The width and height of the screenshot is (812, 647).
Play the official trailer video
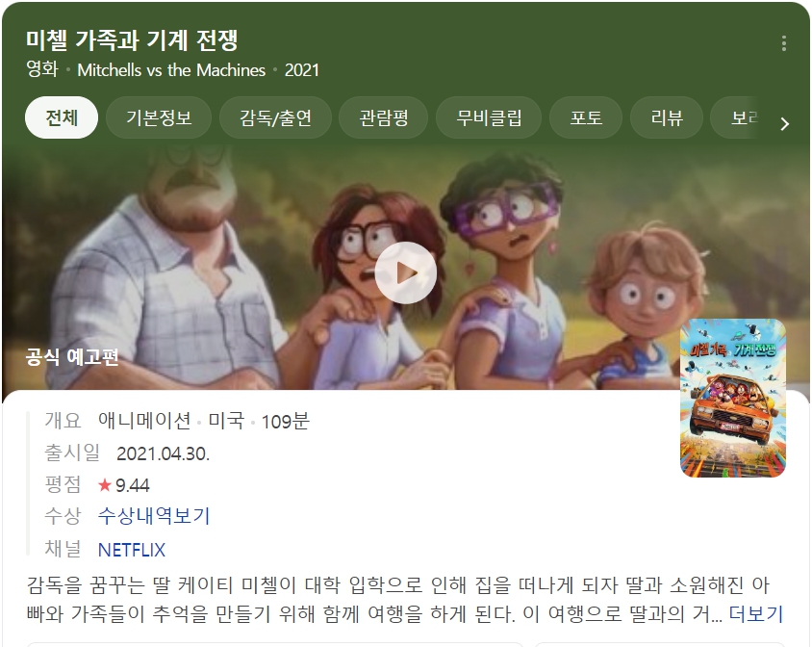(x=405, y=272)
